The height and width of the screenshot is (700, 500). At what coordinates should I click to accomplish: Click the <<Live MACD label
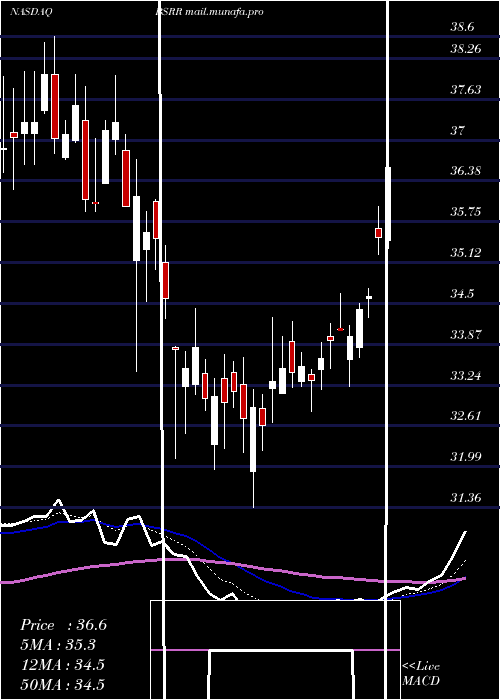coord(421,673)
